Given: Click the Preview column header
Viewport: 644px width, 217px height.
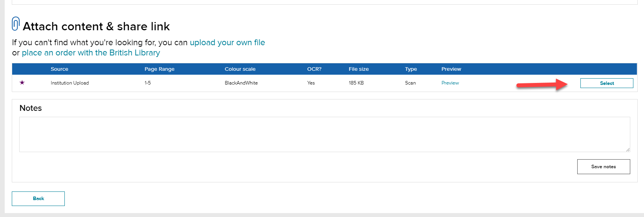Looking at the screenshot, I should [451, 69].
